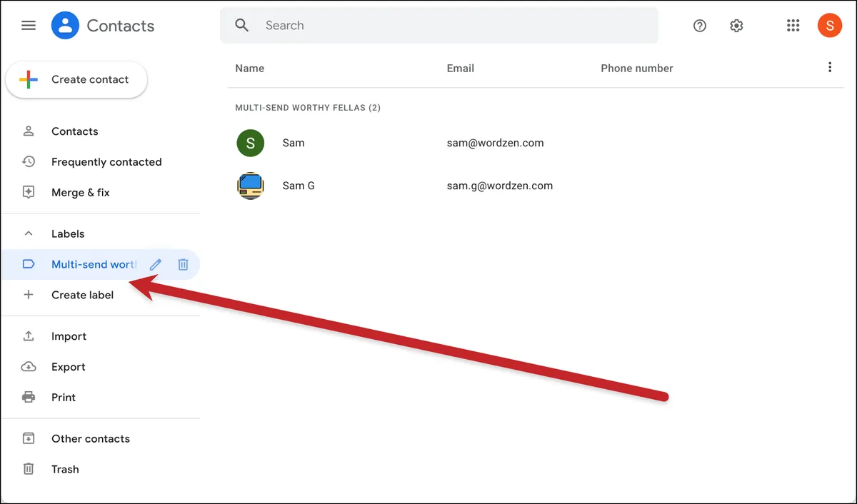The image size is (857, 504).
Task: Click the printer icon beside Print
Action: point(29,398)
